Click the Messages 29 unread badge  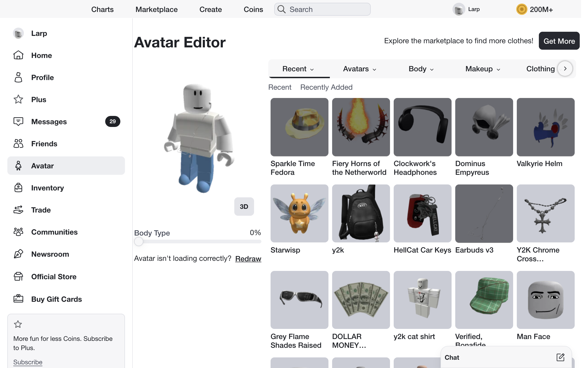coord(113,121)
